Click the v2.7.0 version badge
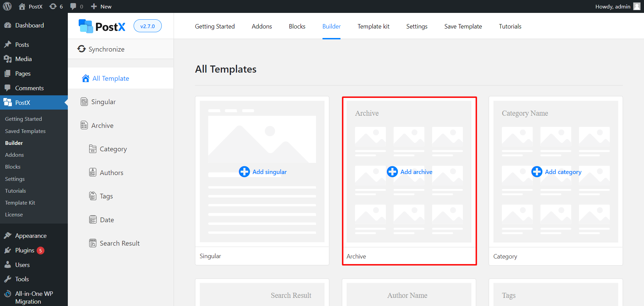644x306 pixels. tap(148, 26)
